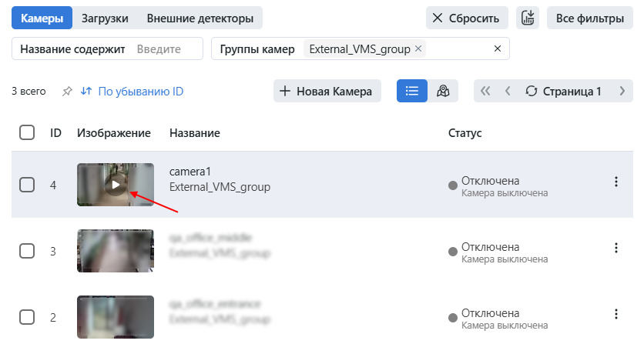Viewport: 644px width, 354px height.
Task: Switch to list view
Action: click(x=411, y=91)
